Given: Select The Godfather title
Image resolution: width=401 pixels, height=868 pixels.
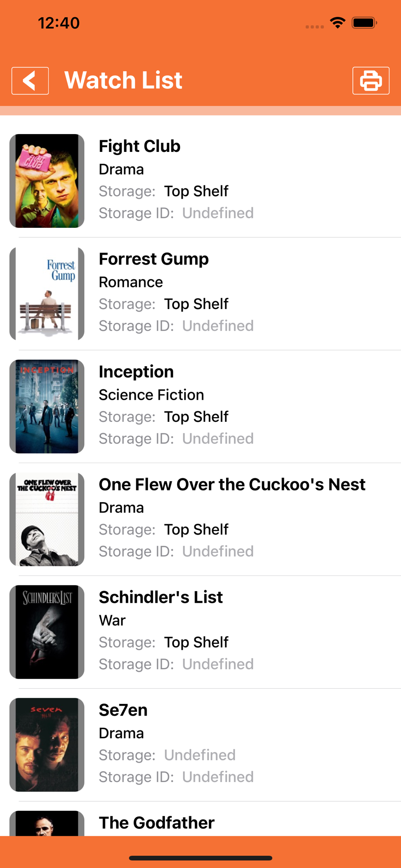Looking at the screenshot, I should click(x=157, y=823).
